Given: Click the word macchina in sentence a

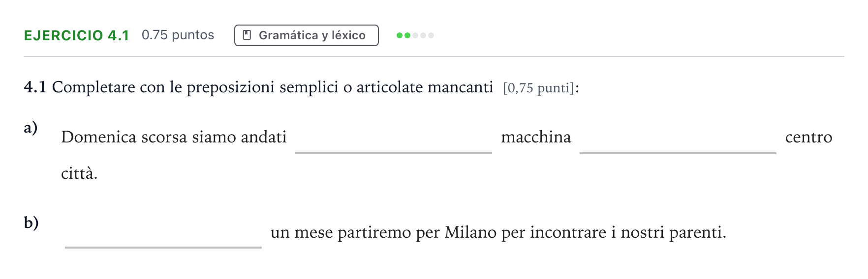Looking at the screenshot, I should pyautogui.click(x=536, y=137).
